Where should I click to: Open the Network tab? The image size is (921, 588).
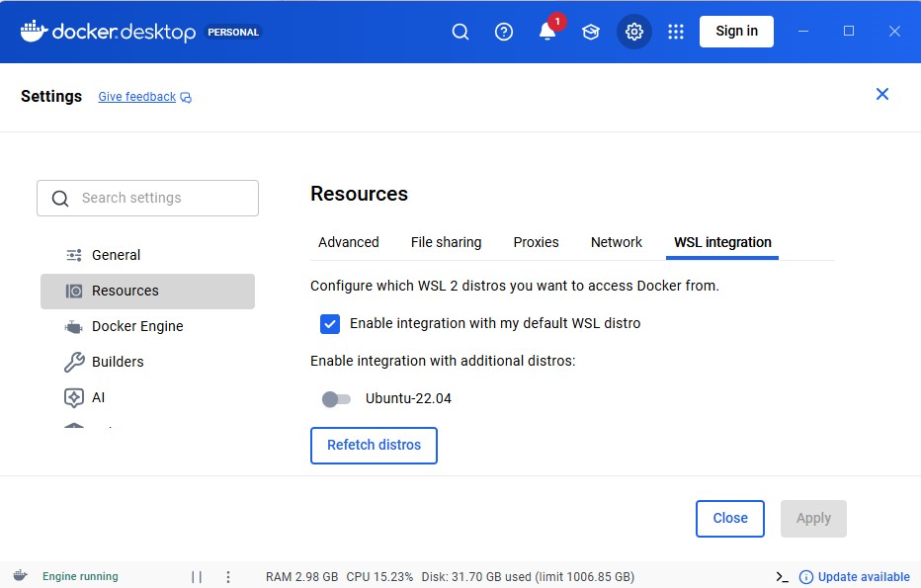(x=617, y=242)
